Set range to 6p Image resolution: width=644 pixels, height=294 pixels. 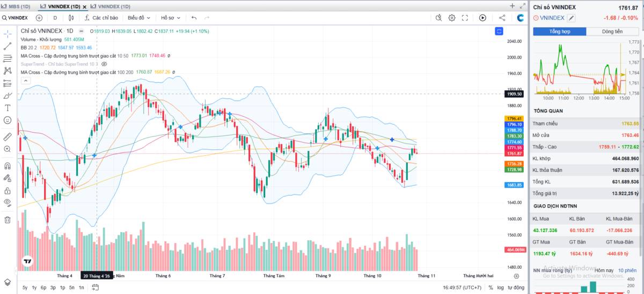point(43,288)
